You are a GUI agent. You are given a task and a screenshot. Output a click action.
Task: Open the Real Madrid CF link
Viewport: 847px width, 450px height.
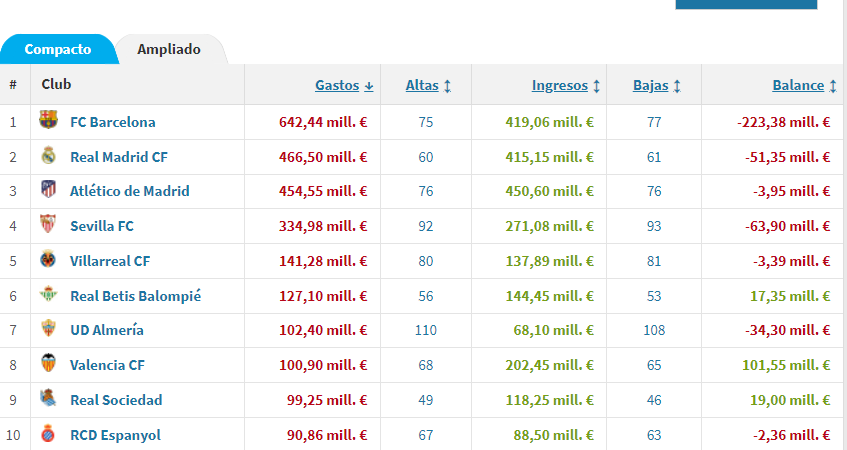(119, 157)
